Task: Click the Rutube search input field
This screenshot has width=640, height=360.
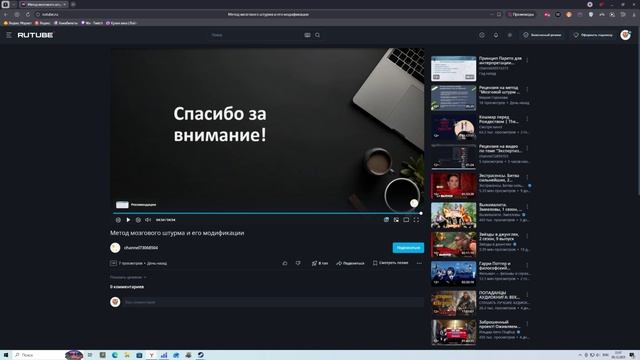Action: tap(257, 35)
